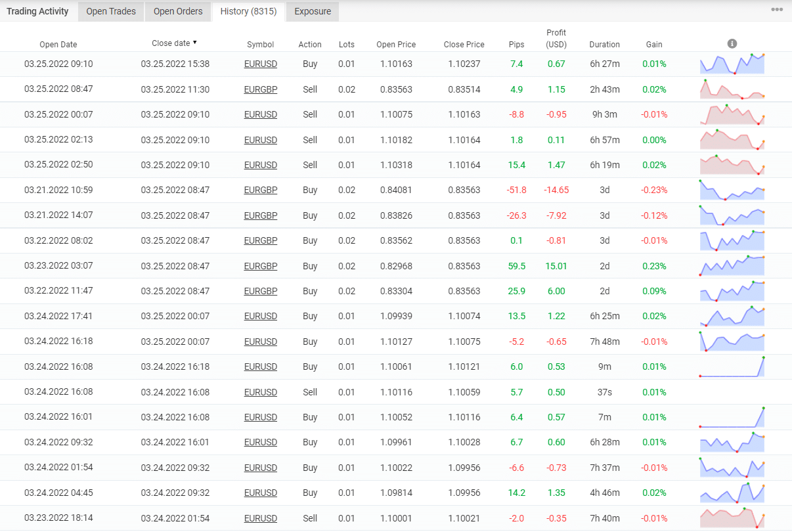Switch to the Open Orders tab

pyautogui.click(x=178, y=11)
